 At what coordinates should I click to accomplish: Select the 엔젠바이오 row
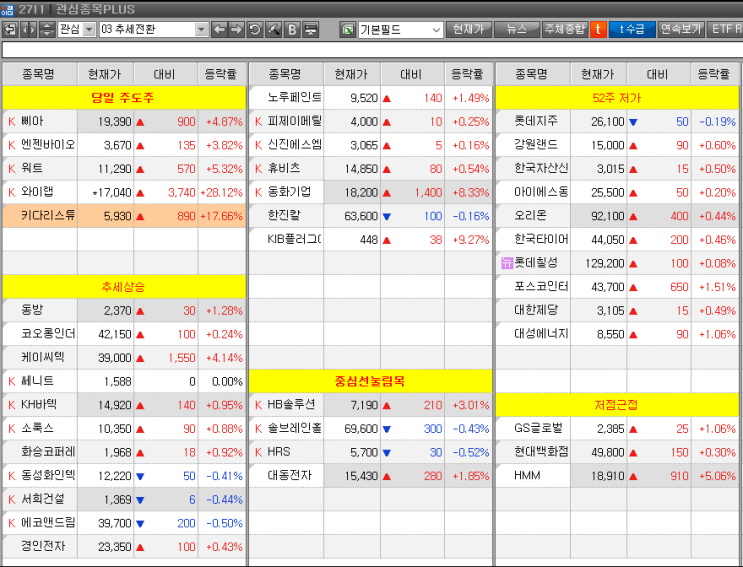124,145
